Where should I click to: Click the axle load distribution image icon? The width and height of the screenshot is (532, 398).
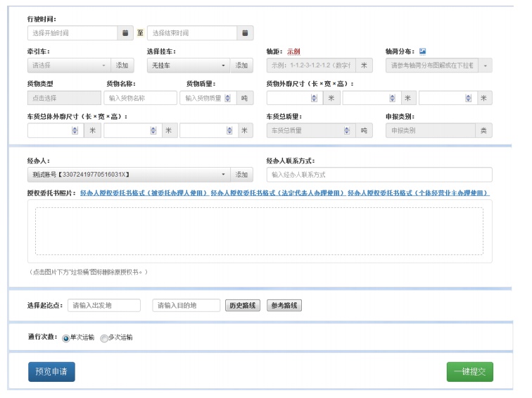[x=422, y=51]
